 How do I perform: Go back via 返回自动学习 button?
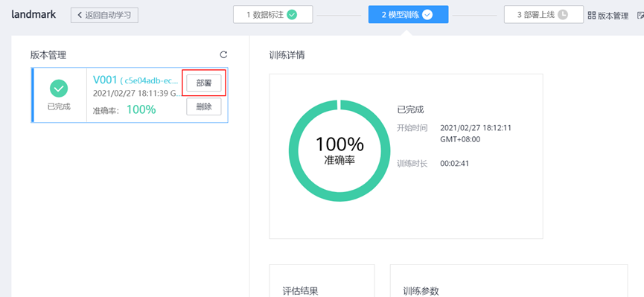104,15
